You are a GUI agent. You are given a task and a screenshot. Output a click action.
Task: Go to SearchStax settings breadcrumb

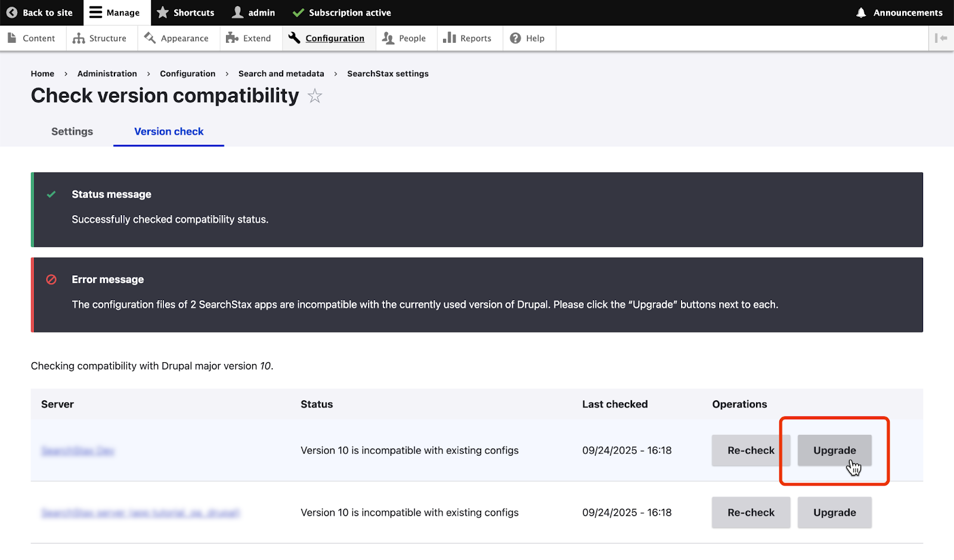pyautogui.click(x=388, y=74)
